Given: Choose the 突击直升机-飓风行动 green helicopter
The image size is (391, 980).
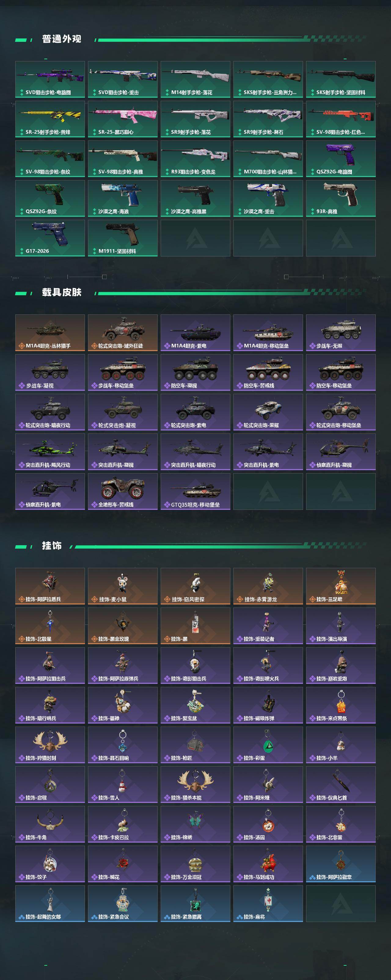Looking at the screenshot, I should (x=50, y=452).
